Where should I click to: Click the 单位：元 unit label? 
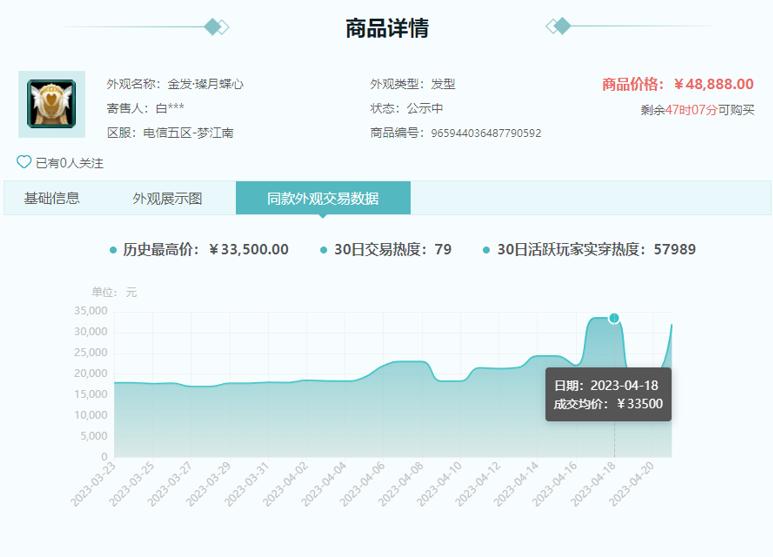(x=114, y=292)
